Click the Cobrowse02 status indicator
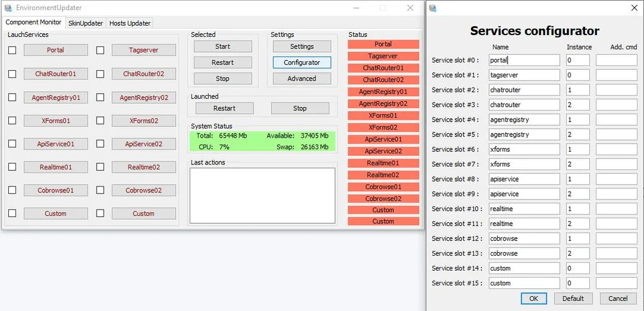This screenshot has width=644, height=311. [383, 198]
